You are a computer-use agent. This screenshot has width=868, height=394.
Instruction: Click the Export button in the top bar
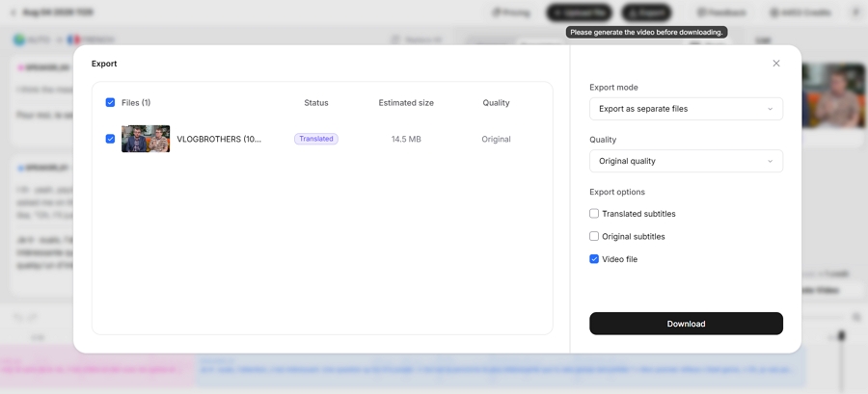pos(646,13)
